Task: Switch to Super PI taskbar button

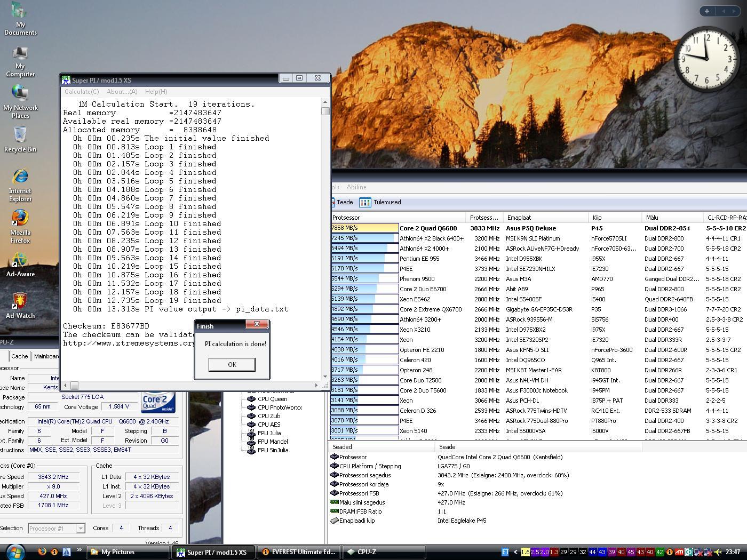Action: (x=213, y=552)
